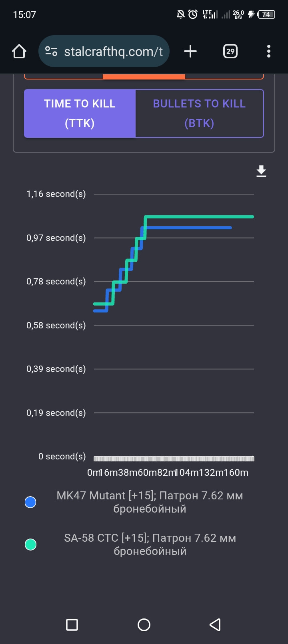
Task: Tap the alarm clock status bar icon
Action: pyautogui.click(x=193, y=15)
